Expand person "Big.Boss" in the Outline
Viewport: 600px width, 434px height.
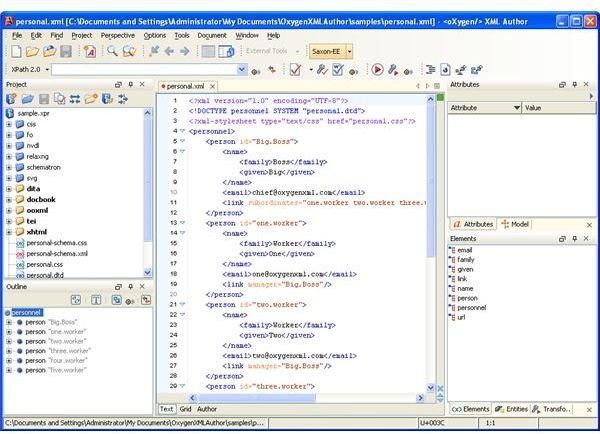9,322
